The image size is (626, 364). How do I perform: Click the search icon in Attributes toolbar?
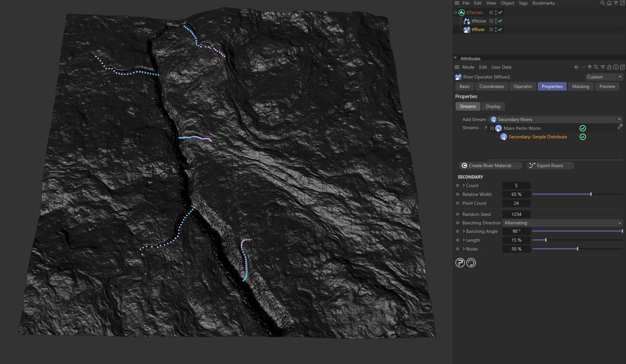[x=596, y=67]
